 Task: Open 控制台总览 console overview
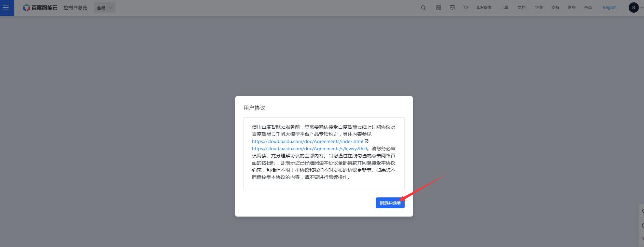point(75,8)
